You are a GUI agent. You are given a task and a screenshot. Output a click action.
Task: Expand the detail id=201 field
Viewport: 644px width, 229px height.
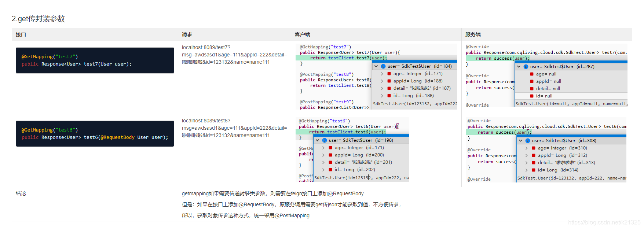pos(323,162)
